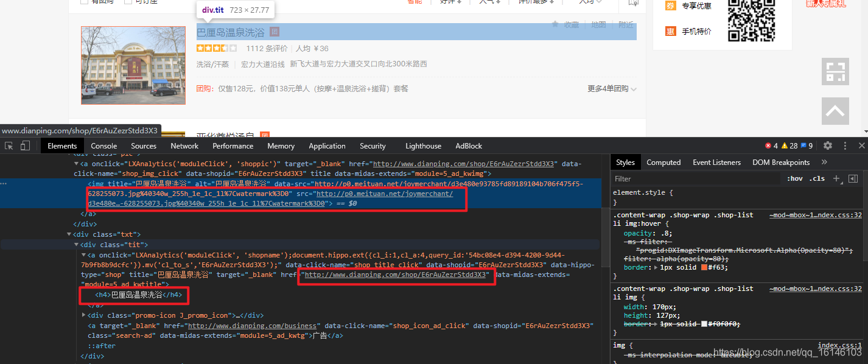Open the AdBlock tab
Image resolution: width=868 pixels, height=364 pixels.
coord(469,146)
